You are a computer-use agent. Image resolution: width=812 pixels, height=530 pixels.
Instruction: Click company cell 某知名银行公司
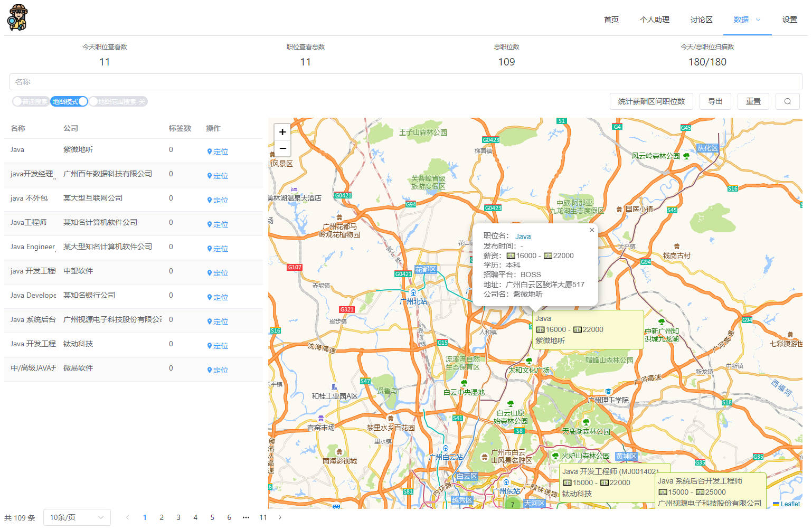click(89, 295)
